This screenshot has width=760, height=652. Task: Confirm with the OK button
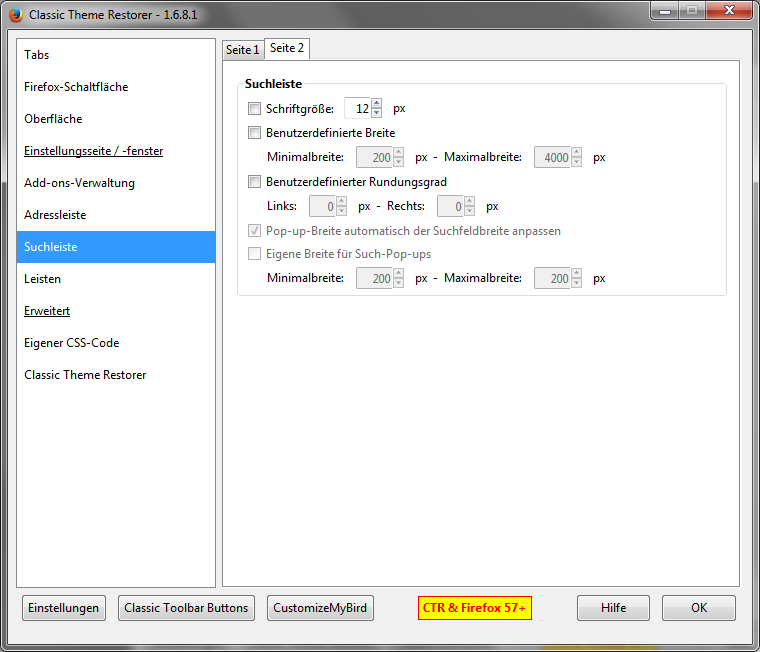click(699, 608)
